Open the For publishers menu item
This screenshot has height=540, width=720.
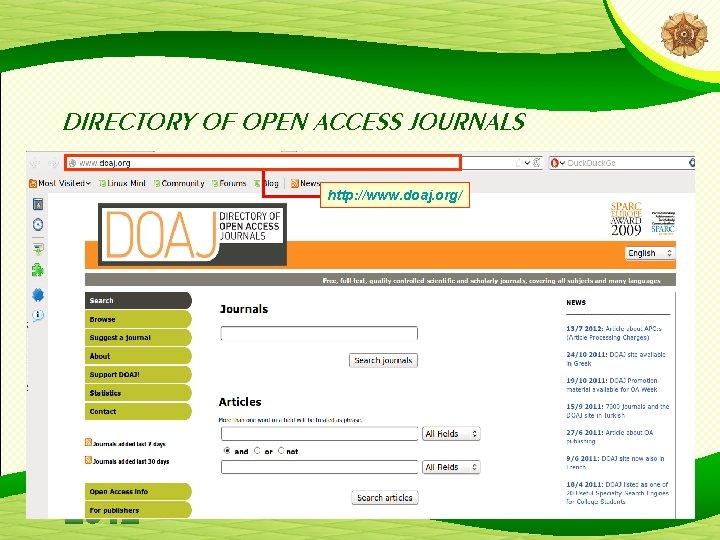pos(138,510)
